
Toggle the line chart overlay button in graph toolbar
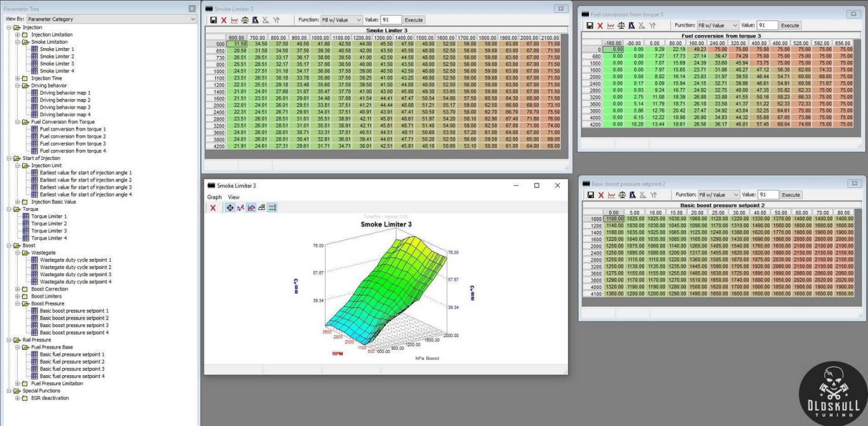[x=251, y=208]
